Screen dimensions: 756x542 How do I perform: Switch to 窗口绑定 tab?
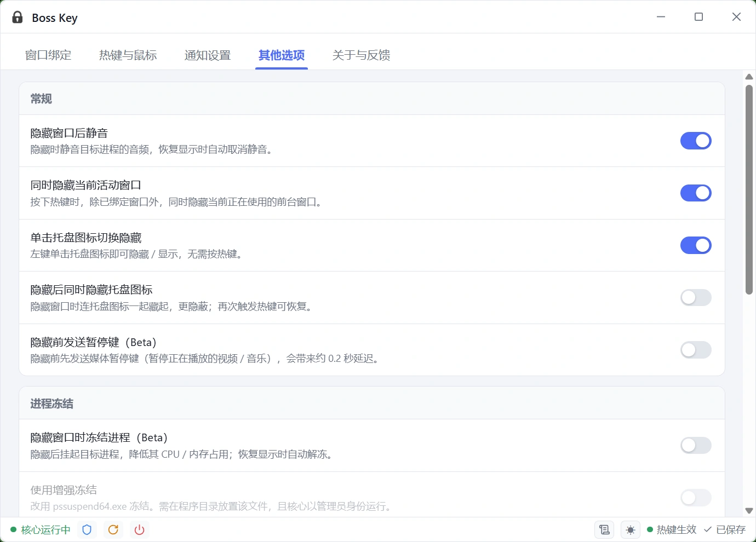(x=48, y=55)
